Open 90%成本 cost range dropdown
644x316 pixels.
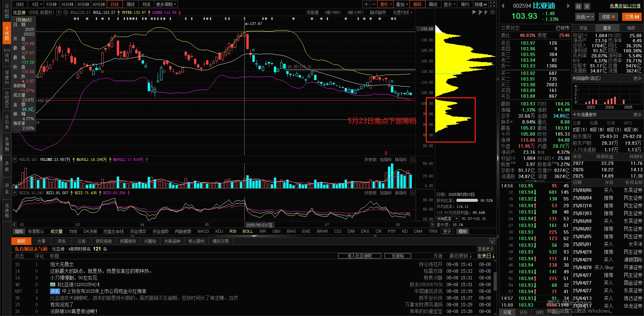point(447,219)
